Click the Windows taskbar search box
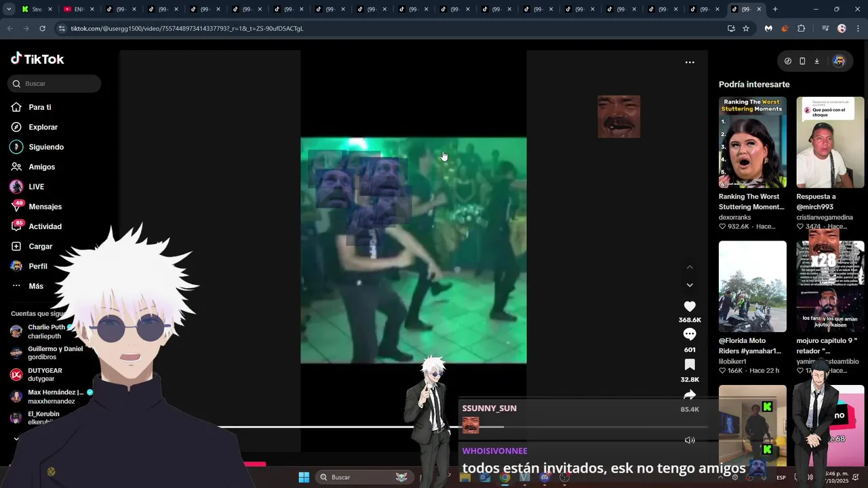Screen dimensions: 868x488 [365, 477]
